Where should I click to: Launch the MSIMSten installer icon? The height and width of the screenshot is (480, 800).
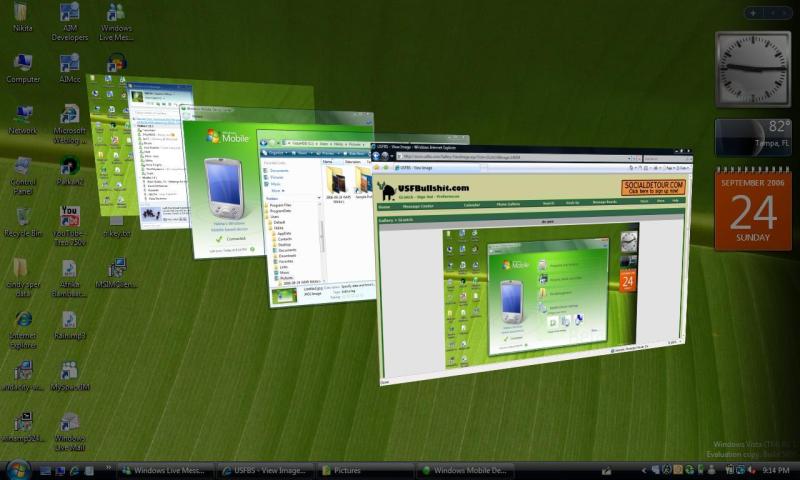[x=116, y=273]
